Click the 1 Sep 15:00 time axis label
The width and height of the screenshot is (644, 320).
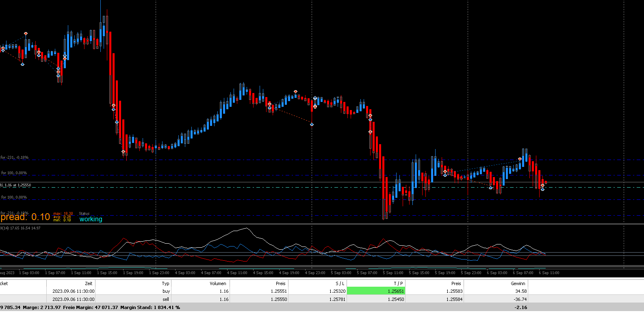[107, 273]
